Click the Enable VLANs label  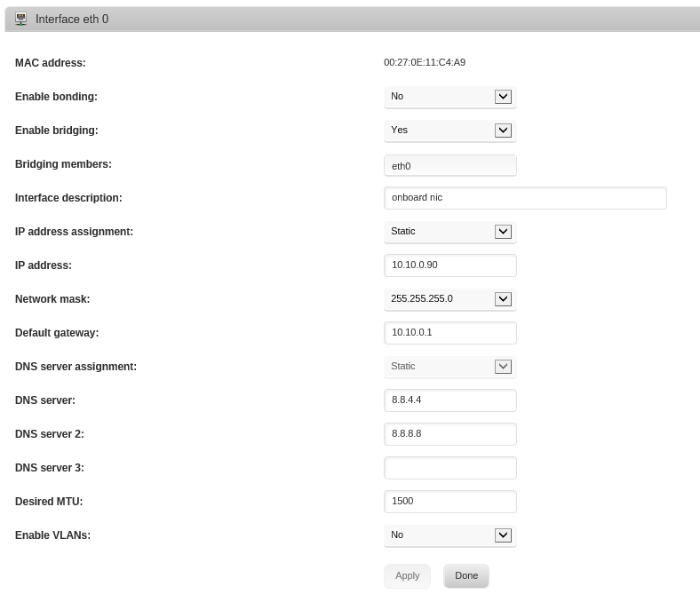coord(52,535)
